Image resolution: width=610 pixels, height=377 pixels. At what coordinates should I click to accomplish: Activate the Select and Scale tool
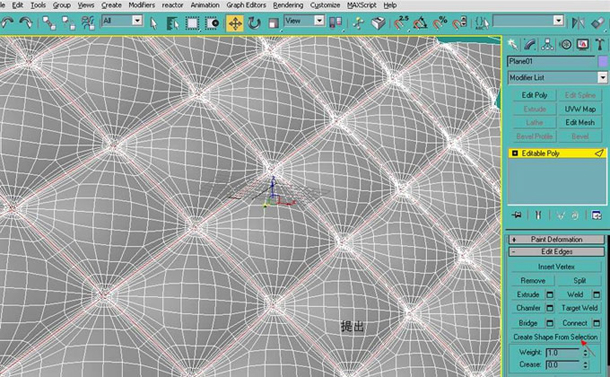tap(273, 23)
